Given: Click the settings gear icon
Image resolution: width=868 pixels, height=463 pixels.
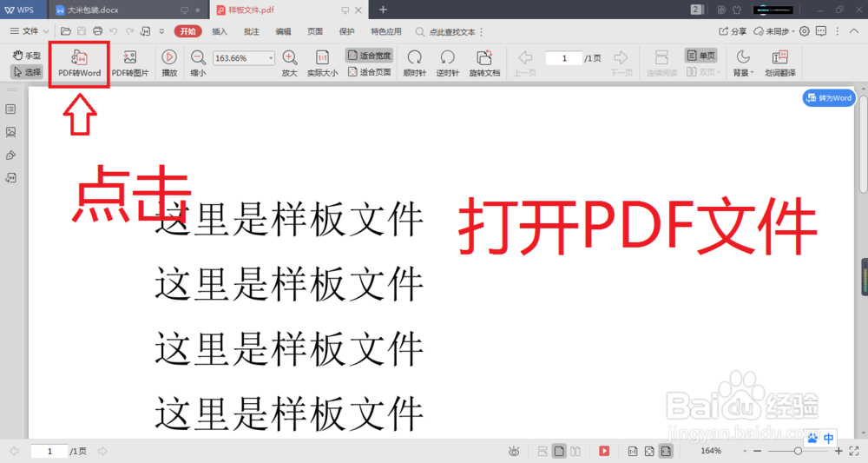Looking at the screenshot, I should point(805,31).
